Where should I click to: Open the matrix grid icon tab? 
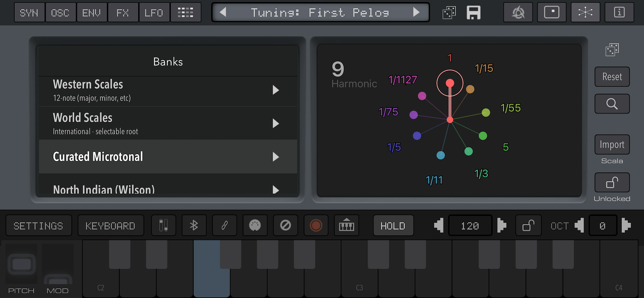186,12
